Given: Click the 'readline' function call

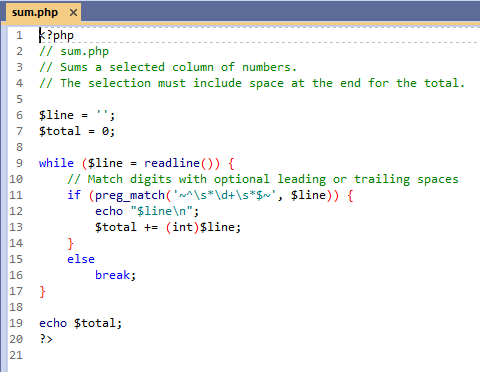Looking at the screenshot, I should [x=172, y=163].
